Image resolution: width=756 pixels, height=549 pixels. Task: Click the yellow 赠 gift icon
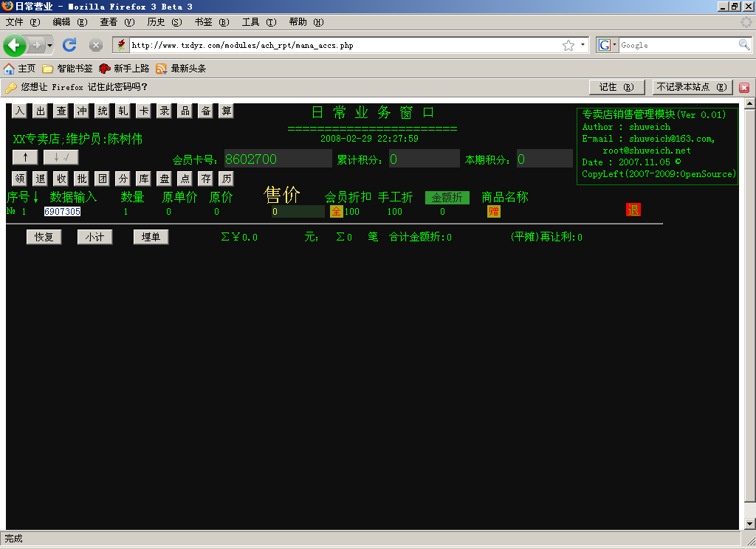[x=494, y=212]
